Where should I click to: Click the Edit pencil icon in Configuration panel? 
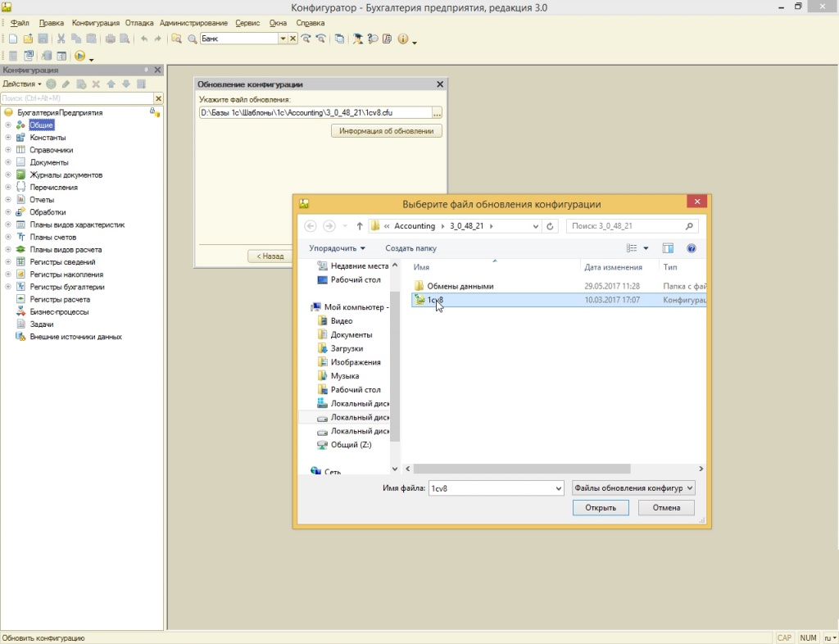coord(66,84)
